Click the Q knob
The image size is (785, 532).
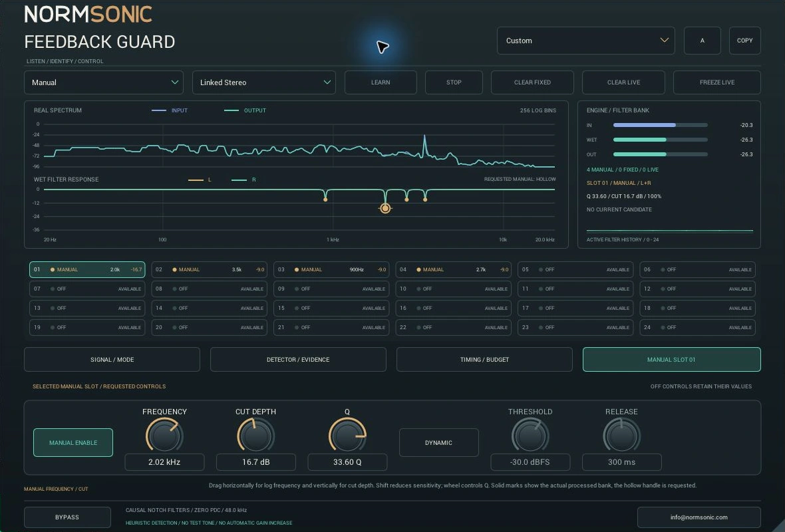coord(347,435)
